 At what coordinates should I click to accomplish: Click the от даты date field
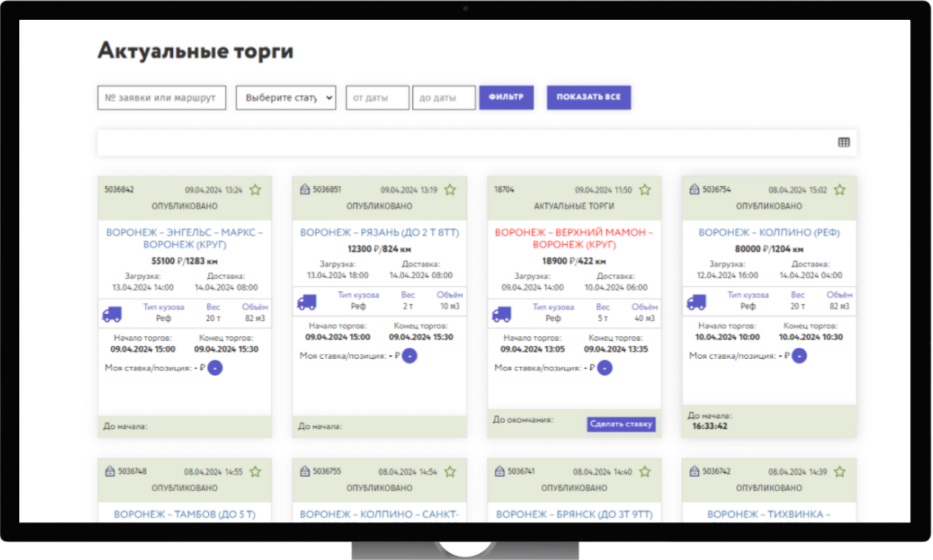pyautogui.click(x=378, y=98)
